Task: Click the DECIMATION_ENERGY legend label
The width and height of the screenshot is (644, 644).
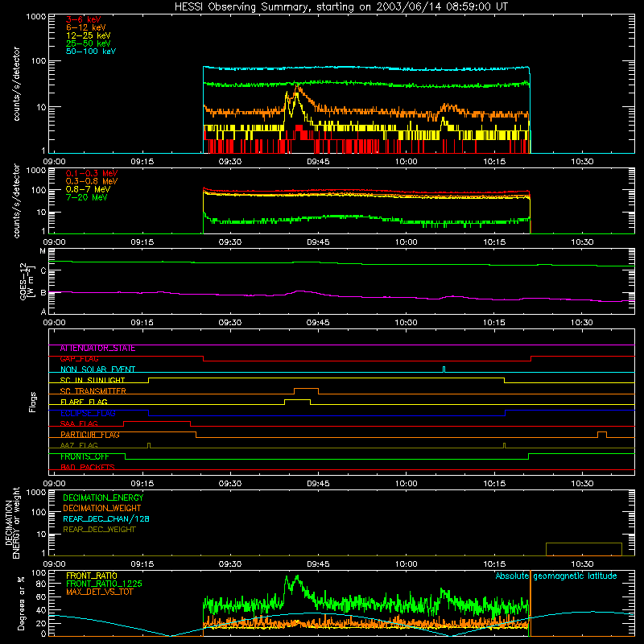Action: pyautogui.click(x=103, y=497)
